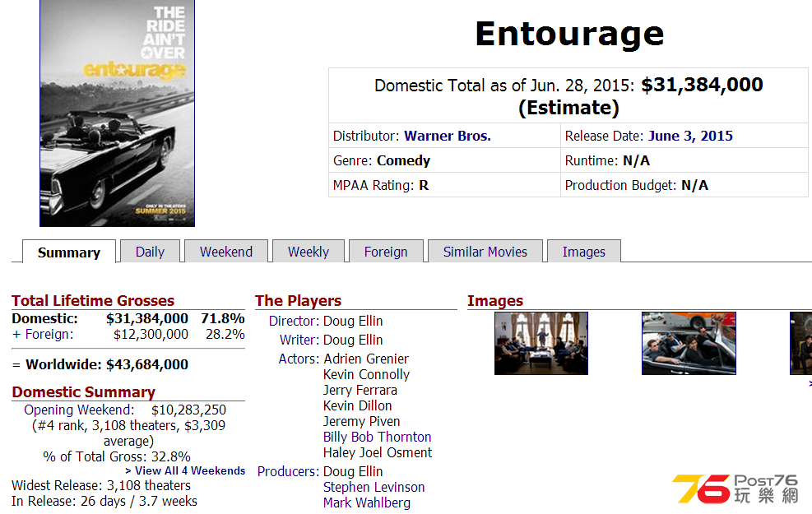812x514 pixels.
Task: View the Foreign tab
Action: pyautogui.click(x=386, y=252)
